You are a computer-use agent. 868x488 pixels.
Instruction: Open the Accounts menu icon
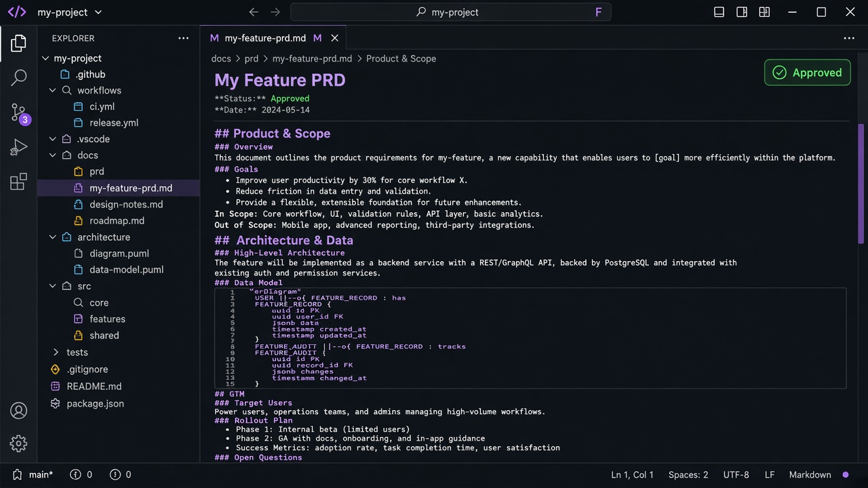click(x=18, y=411)
